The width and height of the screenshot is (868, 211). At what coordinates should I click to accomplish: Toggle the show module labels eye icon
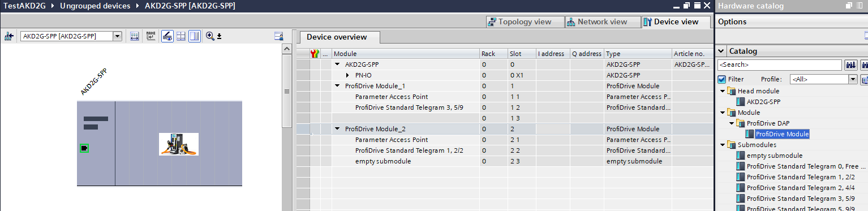(167, 36)
